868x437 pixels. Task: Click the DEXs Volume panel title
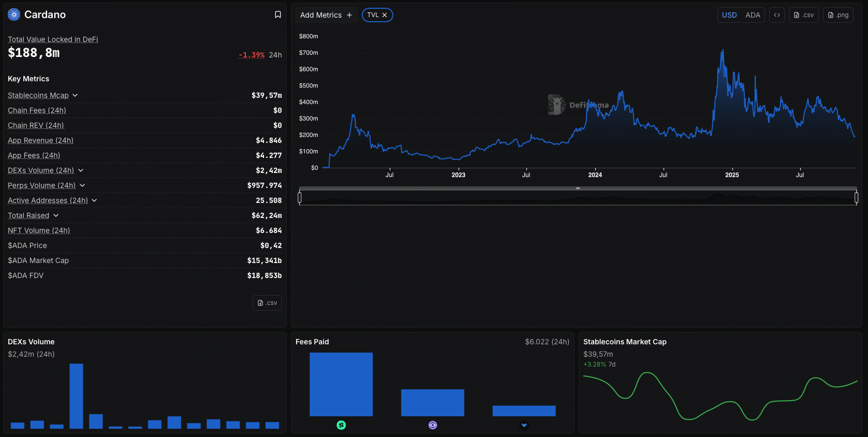click(31, 342)
